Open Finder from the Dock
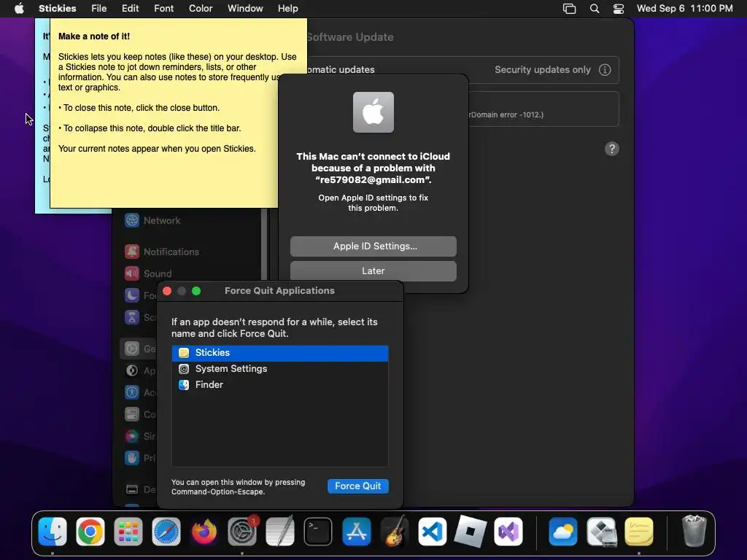 click(53, 531)
